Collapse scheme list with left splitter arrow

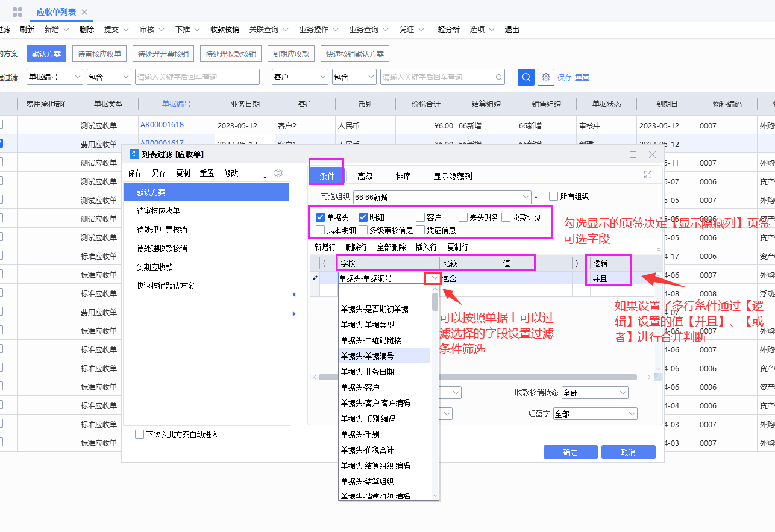[294, 295]
